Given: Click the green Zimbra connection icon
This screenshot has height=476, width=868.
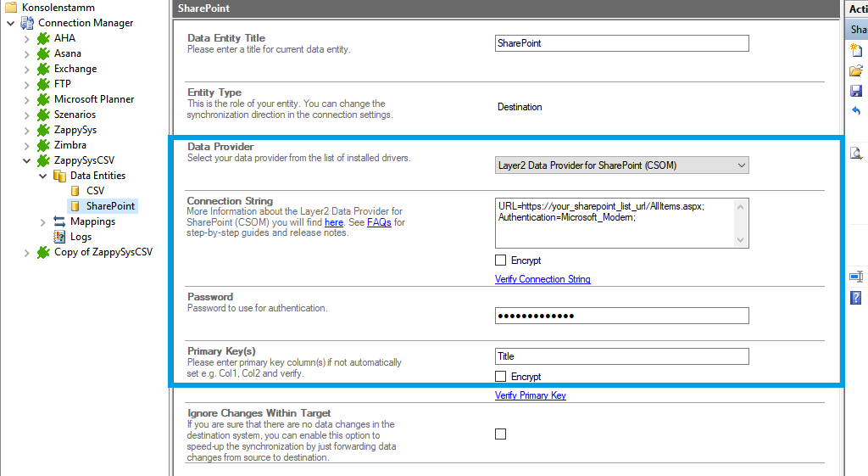Looking at the screenshot, I should point(43,144).
